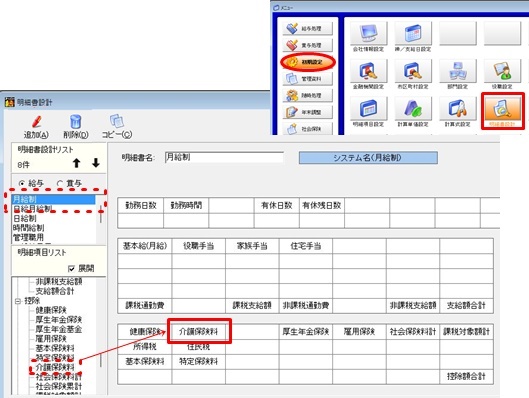Select 介護保険料 in the item tree
This screenshot has width=529, height=398.
point(55,367)
